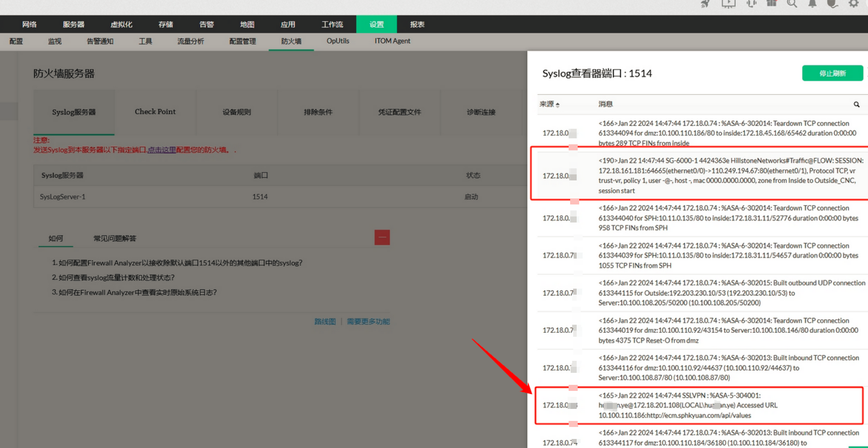Screen dimensions: 868x448
Task: Switch to the 排除条件 tab
Action: (318, 112)
